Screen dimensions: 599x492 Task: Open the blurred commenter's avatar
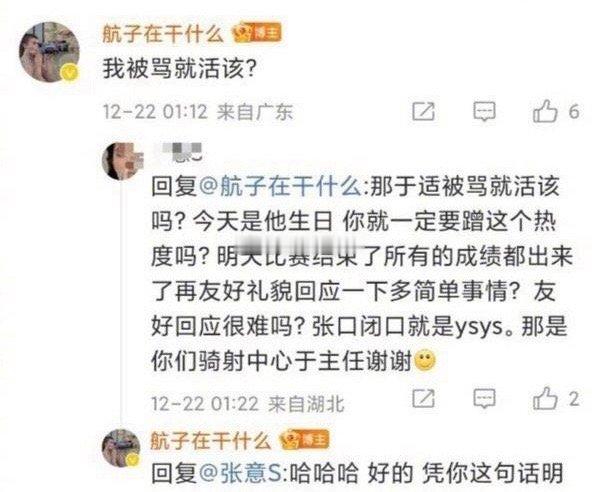click(122, 161)
